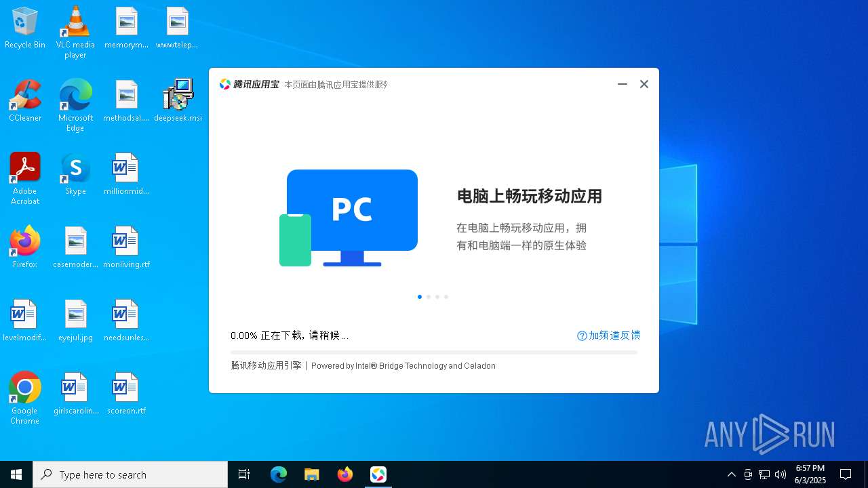Select the wwwtelep... image file
868x488 pixels.
(x=177, y=28)
